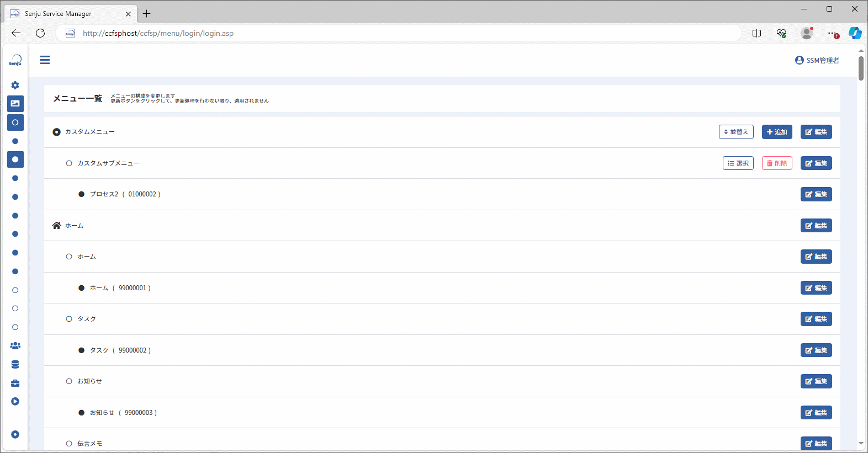Edit the カスタムサブメニュー row
Image resolution: width=868 pixels, height=453 pixels.
pos(816,163)
